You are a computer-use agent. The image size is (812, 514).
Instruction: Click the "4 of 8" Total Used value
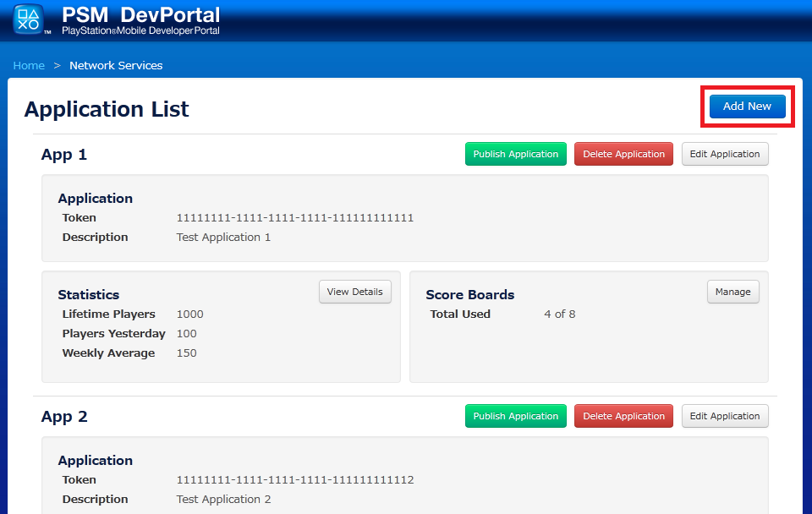point(559,314)
